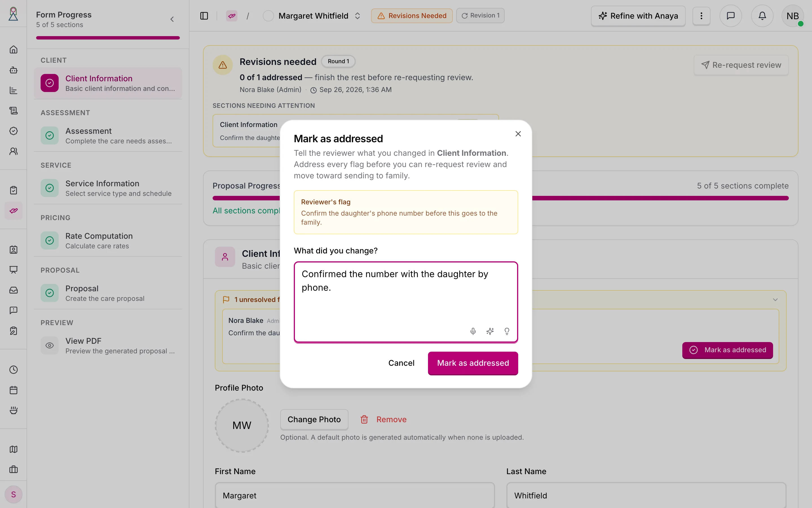
Task: Open the three-dot more options menu
Action: coord(701,16)
